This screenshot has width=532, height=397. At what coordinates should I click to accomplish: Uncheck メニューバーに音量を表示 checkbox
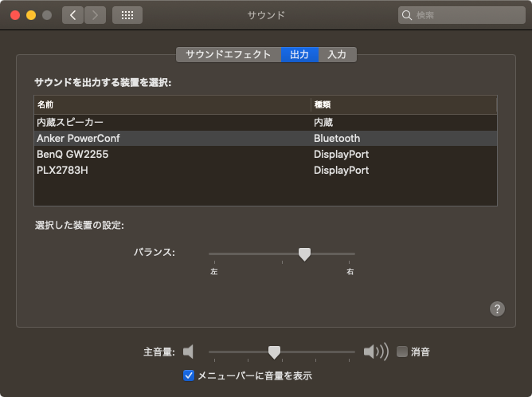pyautogui.click(x=189, y=375)
